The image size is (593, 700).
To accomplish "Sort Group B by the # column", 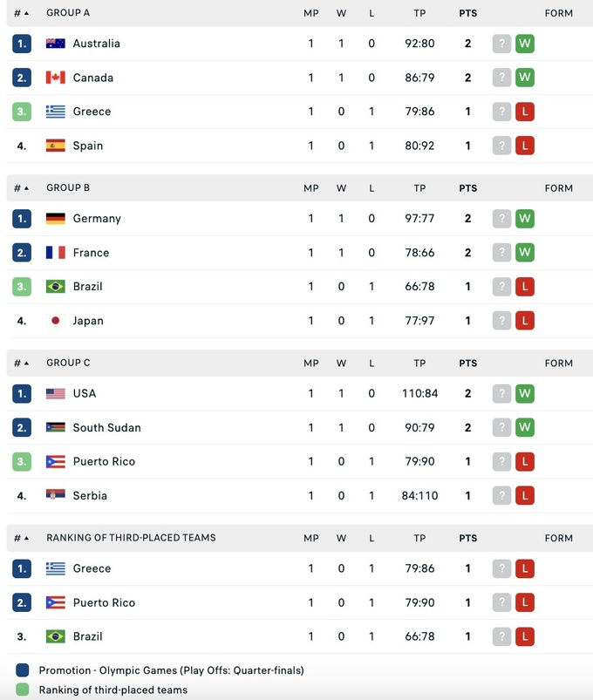I will pyautogui.click(x=21, y=188).
